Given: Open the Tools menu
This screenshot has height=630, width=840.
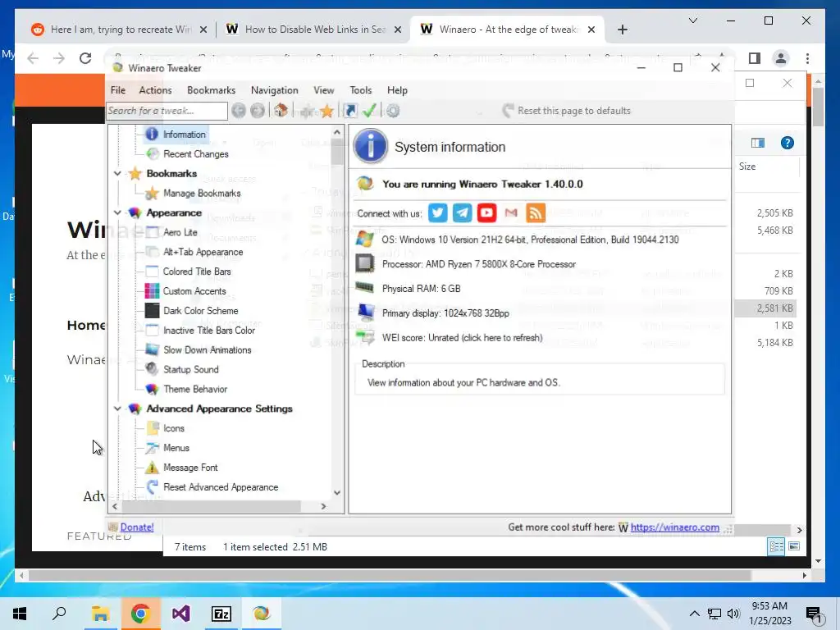Looking at the screenshot, I should [x=361, y=90].
